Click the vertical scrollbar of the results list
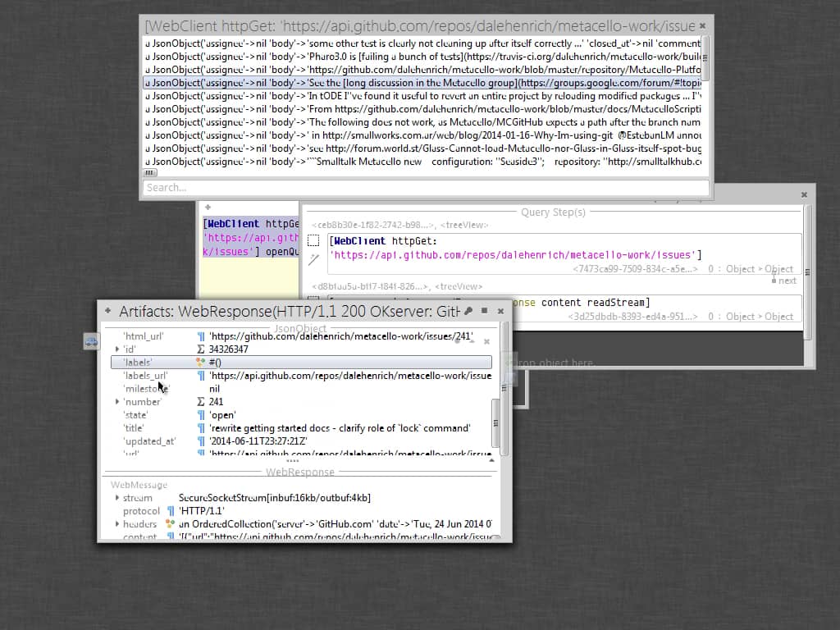This screenshot has width=840, height=630. point(705,58)
